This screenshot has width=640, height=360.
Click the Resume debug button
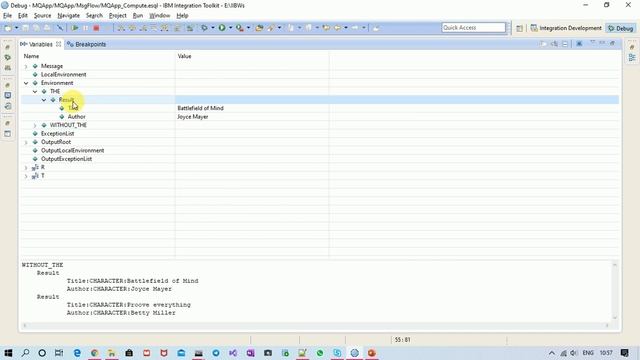[x=75, y=28]
